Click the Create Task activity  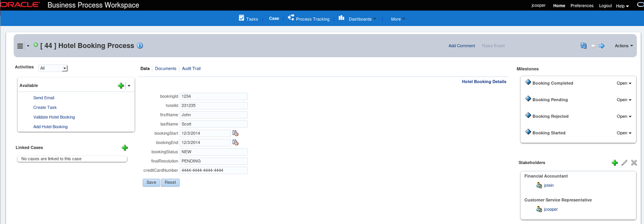[x=45, y=108]
